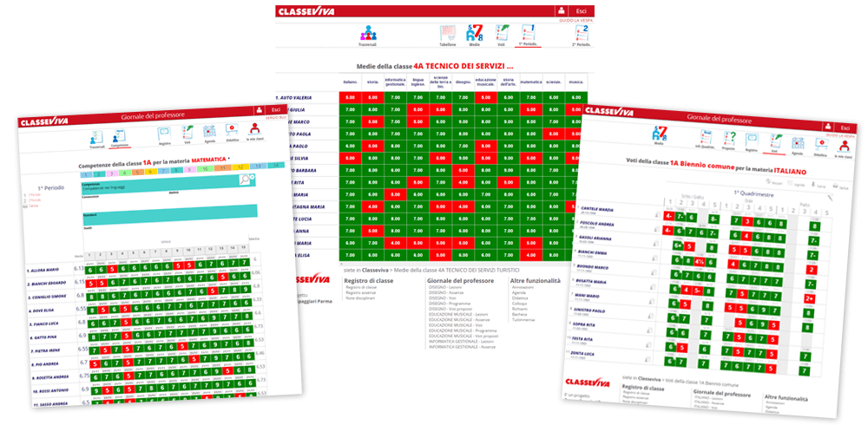Open Medie icon in center window
This screenshot has width=868, height=425.
(x=475, y=35)
